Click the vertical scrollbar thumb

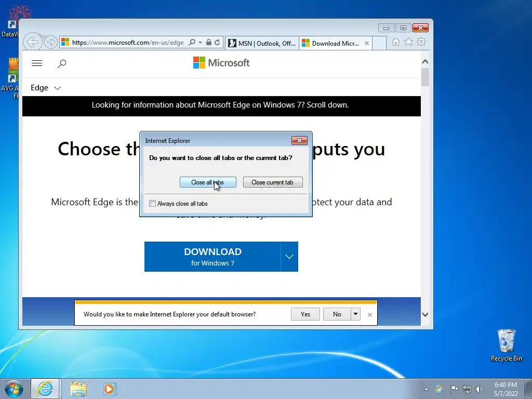coord(425,77)
